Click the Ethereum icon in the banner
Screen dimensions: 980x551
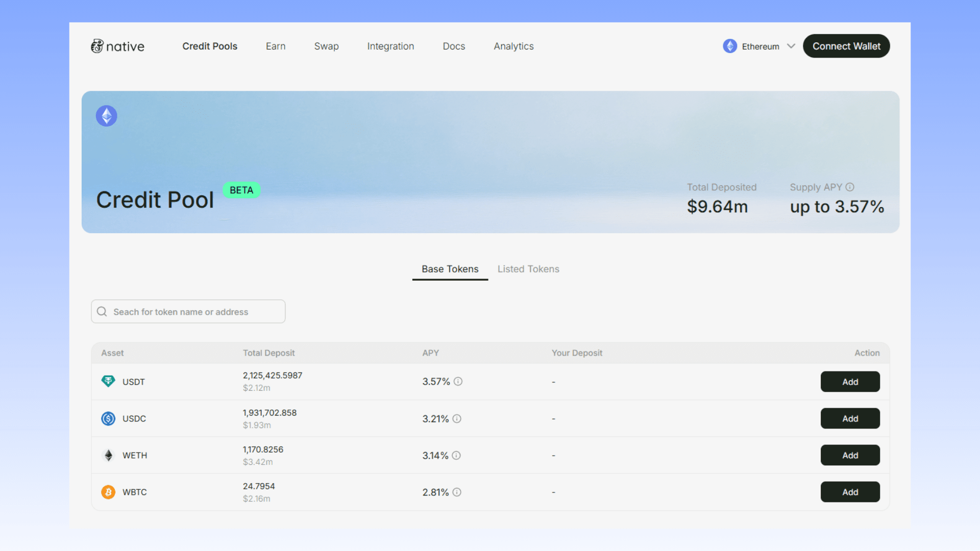(x=106, y=116)
